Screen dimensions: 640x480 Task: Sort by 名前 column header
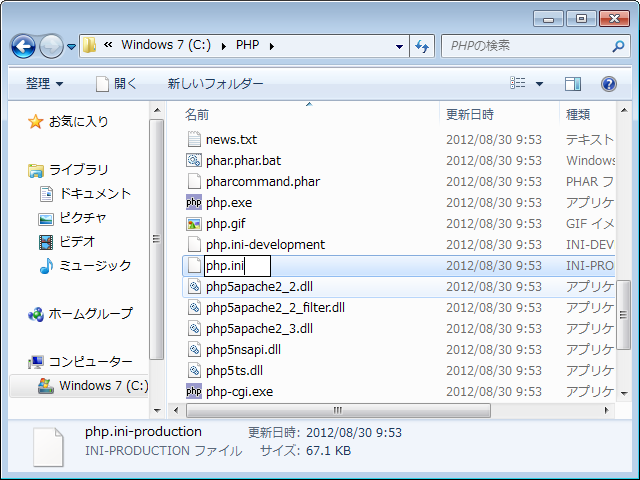pos(197,114)
